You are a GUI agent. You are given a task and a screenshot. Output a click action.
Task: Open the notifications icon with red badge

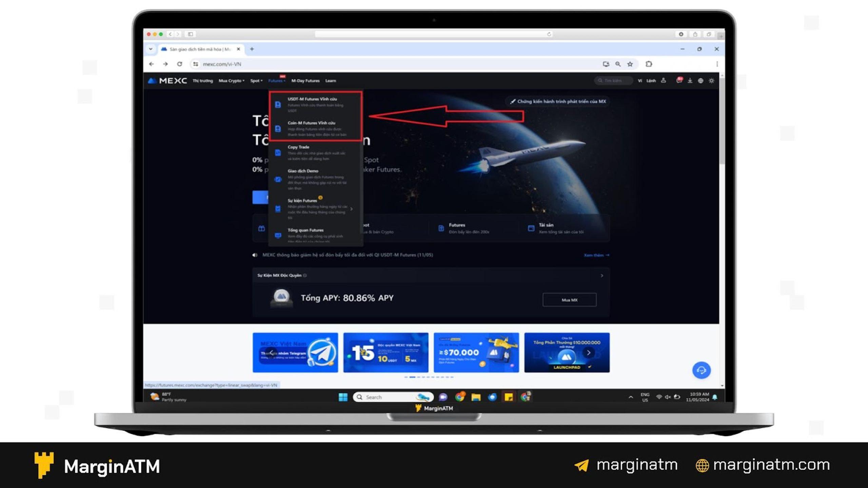coord(679,80)
